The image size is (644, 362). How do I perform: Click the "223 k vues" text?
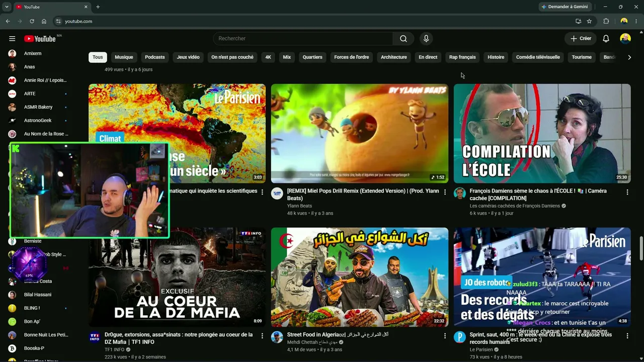coord(116,357)
